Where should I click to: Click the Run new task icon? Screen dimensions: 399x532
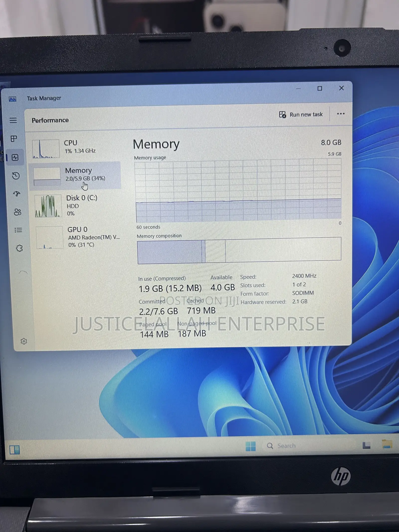[283, 115]
